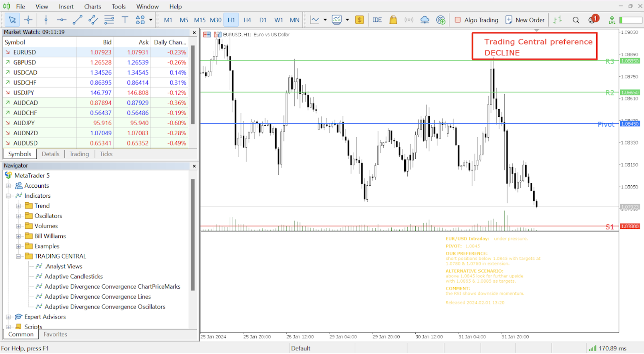Switch chart to D1 timeframe
Viewport: 644px width, 354px height.
click(x=263, y=20)
